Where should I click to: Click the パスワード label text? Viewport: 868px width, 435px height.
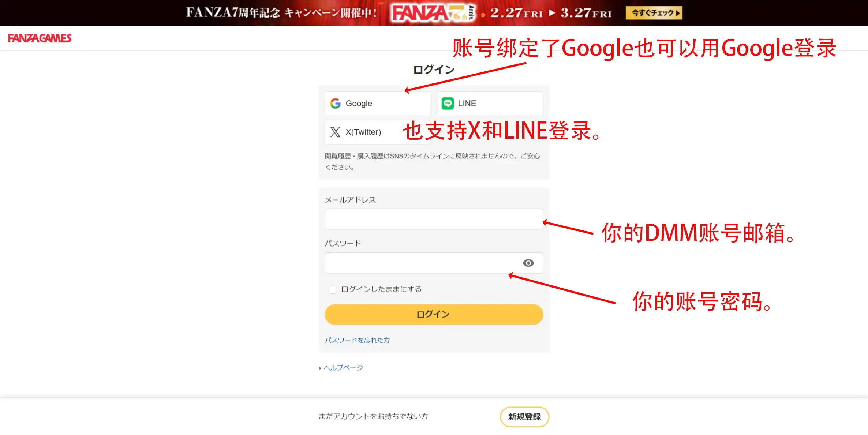[343, 243]
